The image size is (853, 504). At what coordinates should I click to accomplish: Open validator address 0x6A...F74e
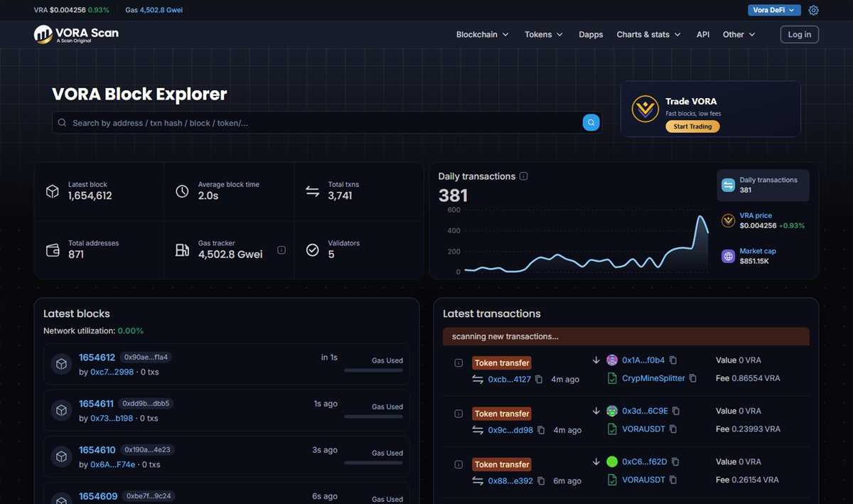click(112, 465)
